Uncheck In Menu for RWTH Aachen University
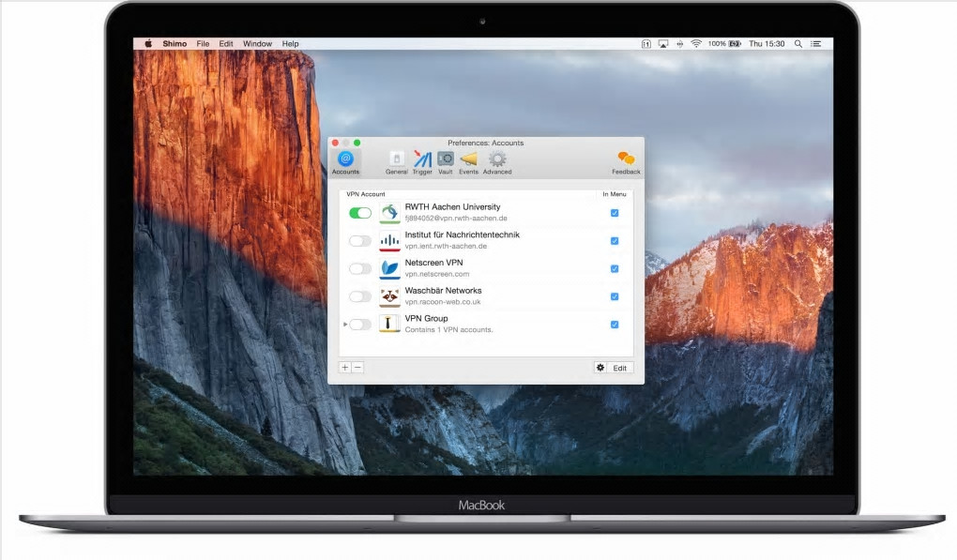 click(x=615, y=213)
